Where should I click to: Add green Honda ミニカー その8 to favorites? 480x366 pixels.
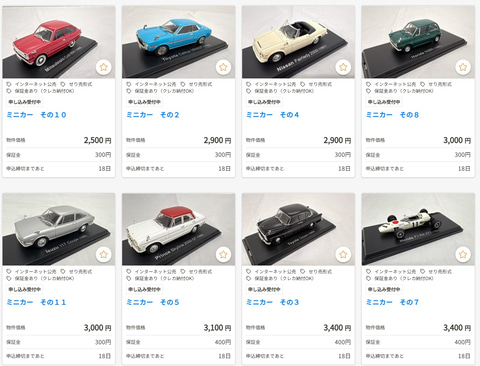(x=463, y=67)
